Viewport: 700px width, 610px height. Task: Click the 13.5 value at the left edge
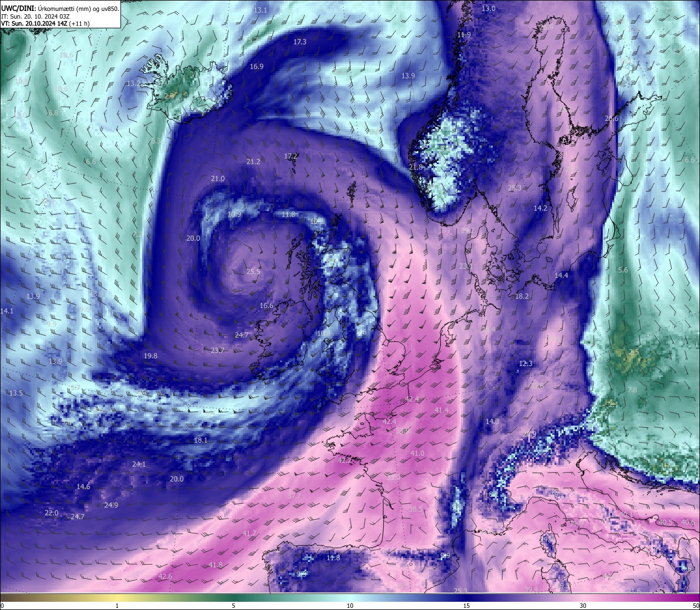16,393
